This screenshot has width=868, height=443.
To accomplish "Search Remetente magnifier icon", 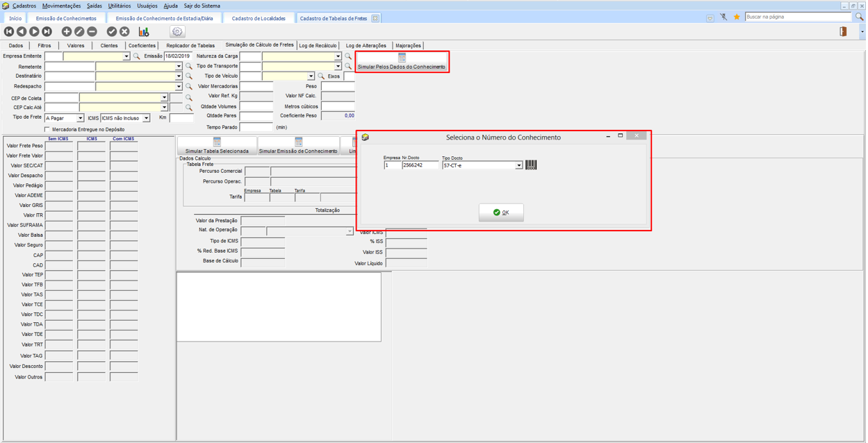I will point(188,67).
